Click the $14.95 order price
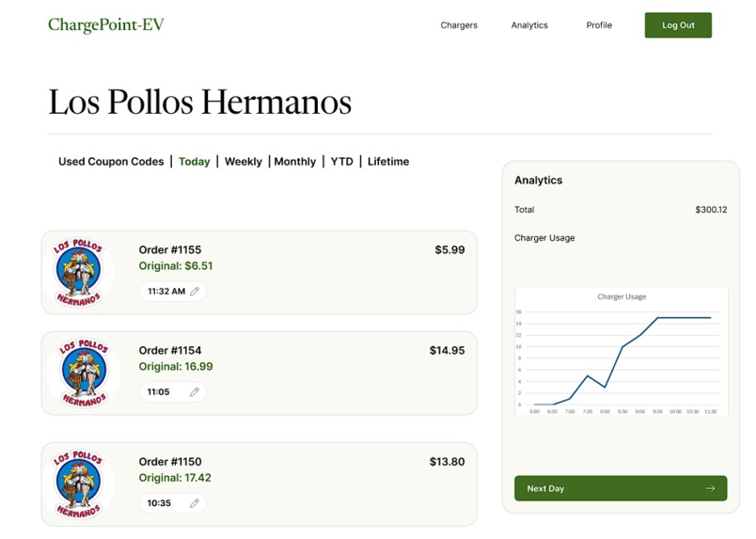This screenshot has height=539, width=756. (x=447, y=350)
